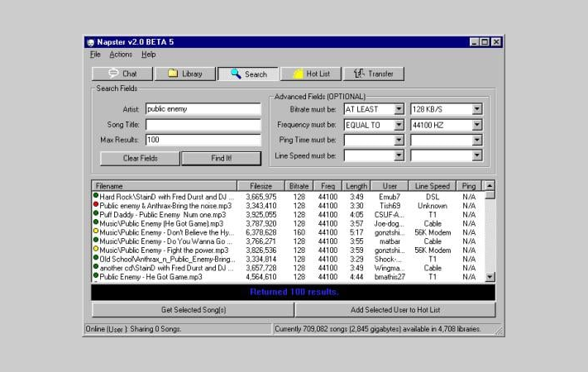The height and width of the screenshot is (372, 588).
Task: Click the green dot beside Puff Daddy - Public Enemy row
Action: (96, 213)
